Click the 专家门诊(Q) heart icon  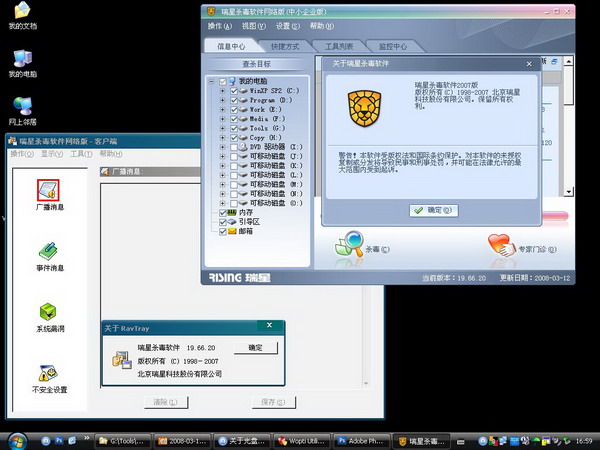pyautogui.click(x=502, y=245)
